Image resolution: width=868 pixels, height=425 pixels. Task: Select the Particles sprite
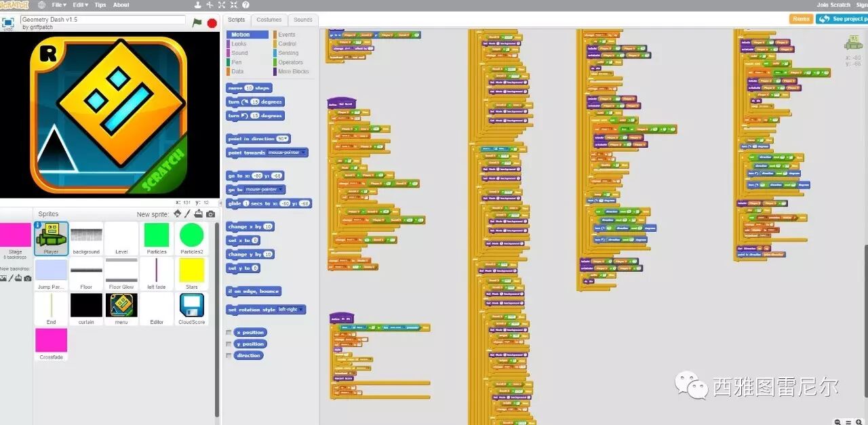pos(157,239)
